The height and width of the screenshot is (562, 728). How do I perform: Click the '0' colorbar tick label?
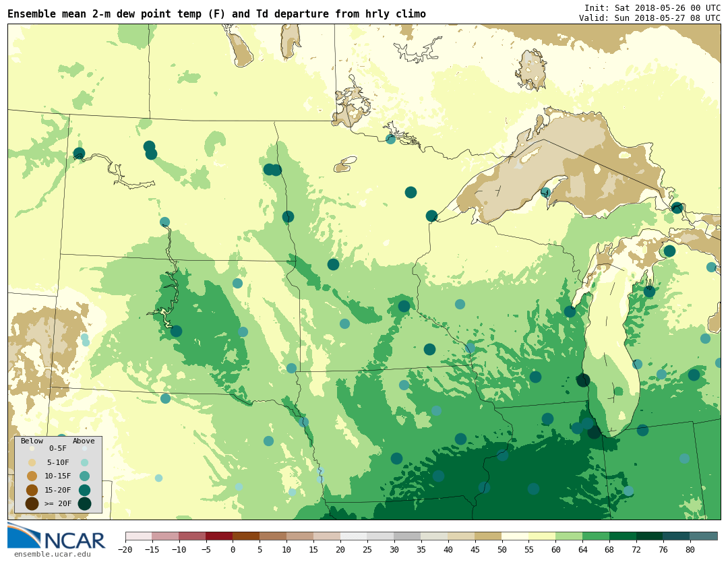tap(233, 549)
